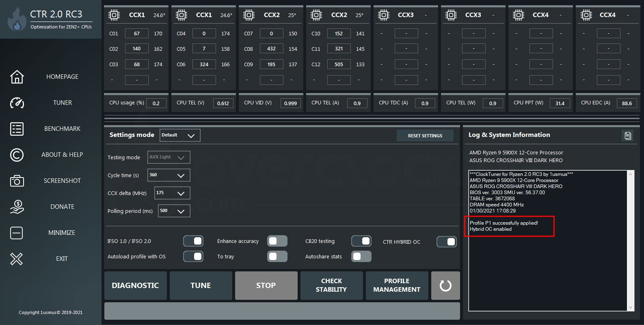Viewport: 644px width, 325px height.
Task: Open the Polling period dropdown
Action: click(174, 211)
